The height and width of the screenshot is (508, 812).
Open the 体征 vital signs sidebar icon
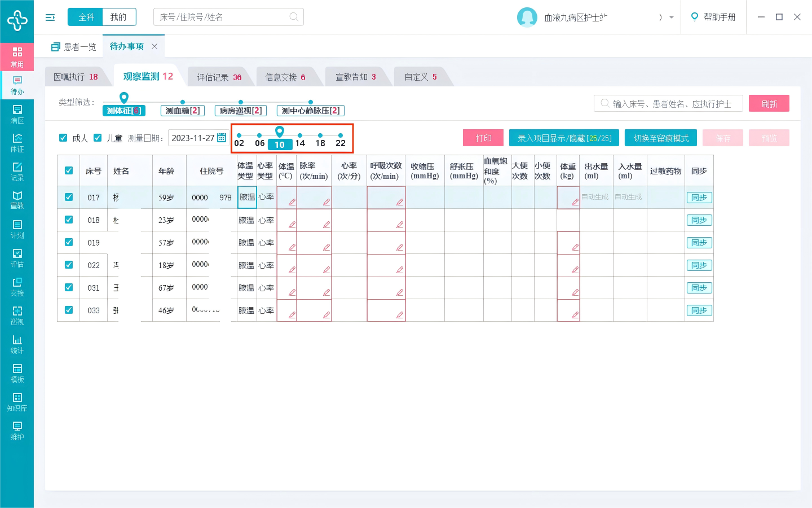(17, 142)
